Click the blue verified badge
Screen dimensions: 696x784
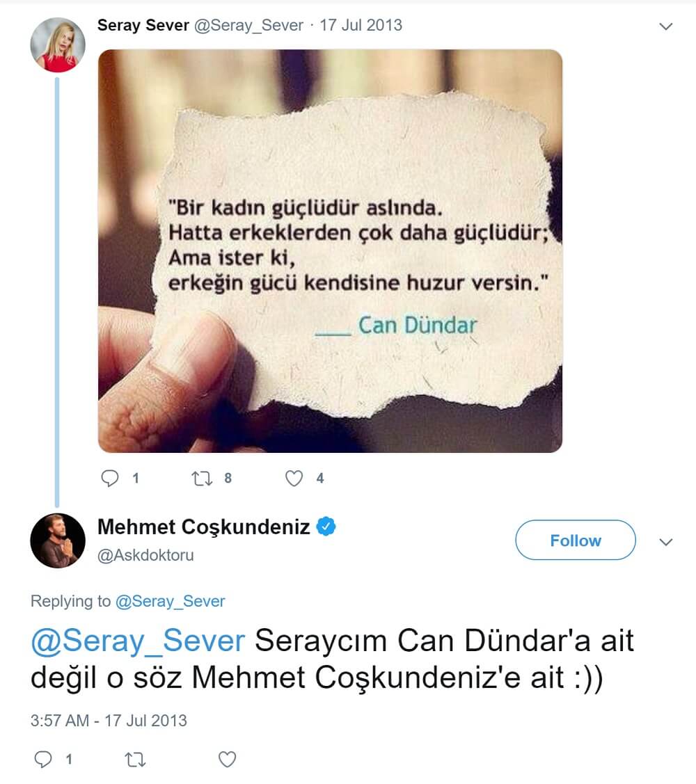tap(326, 527)
